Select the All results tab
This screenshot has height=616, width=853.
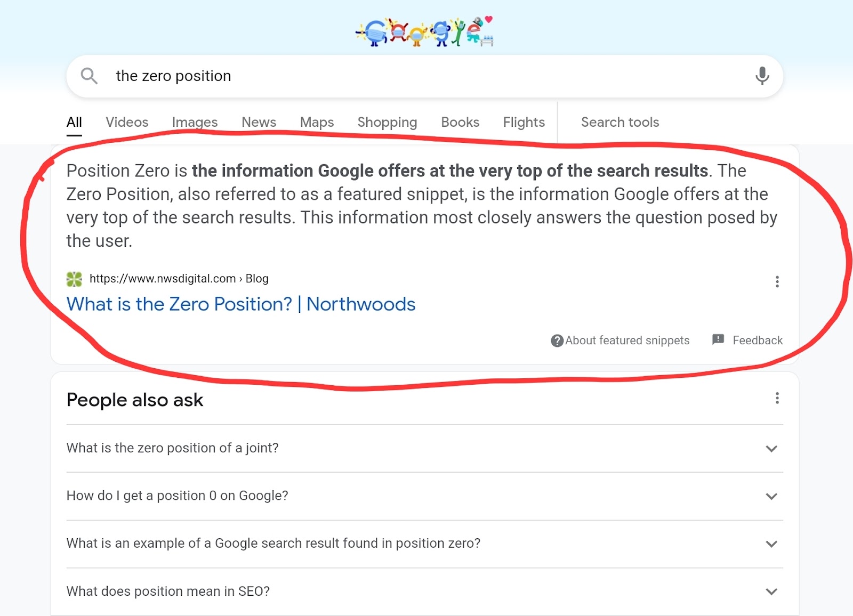coord(74,123)
